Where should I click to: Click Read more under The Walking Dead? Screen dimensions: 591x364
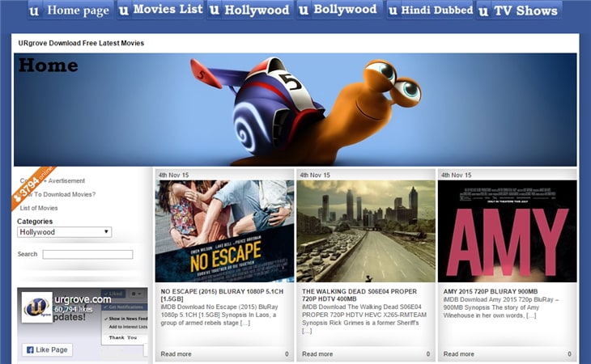click(317, 353)
